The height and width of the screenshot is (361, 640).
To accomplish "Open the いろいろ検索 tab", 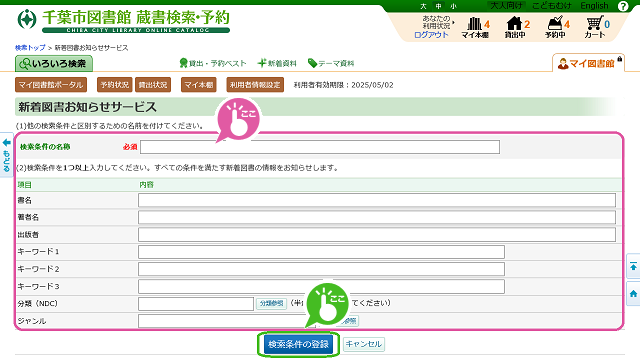I will (x=54, y=64).
